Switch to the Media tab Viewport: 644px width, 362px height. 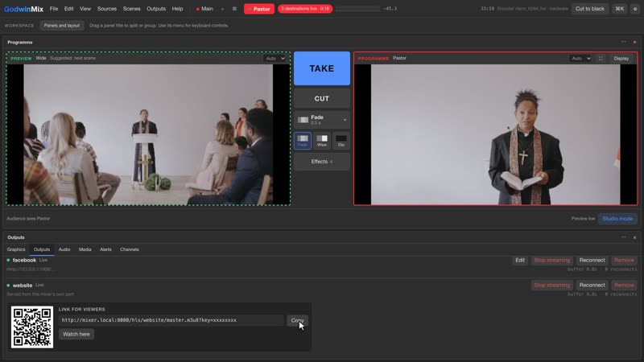click(x=85, y=249)
